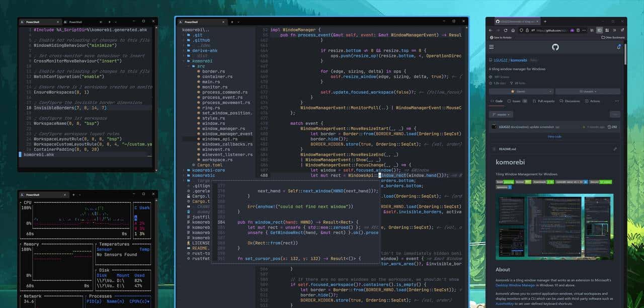
Task: Open the Issues tab on GitHub
Action: pyautogui.click(x=517, y=101)
